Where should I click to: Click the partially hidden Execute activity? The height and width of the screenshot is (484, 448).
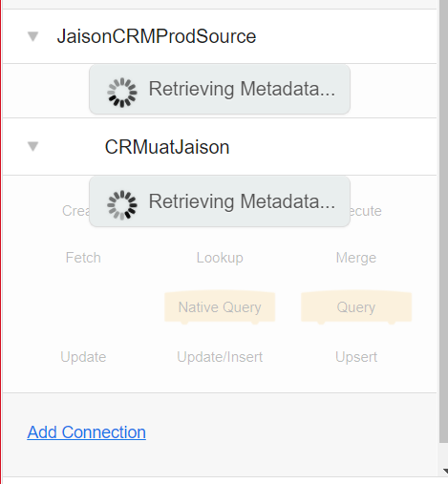[366, 211]
